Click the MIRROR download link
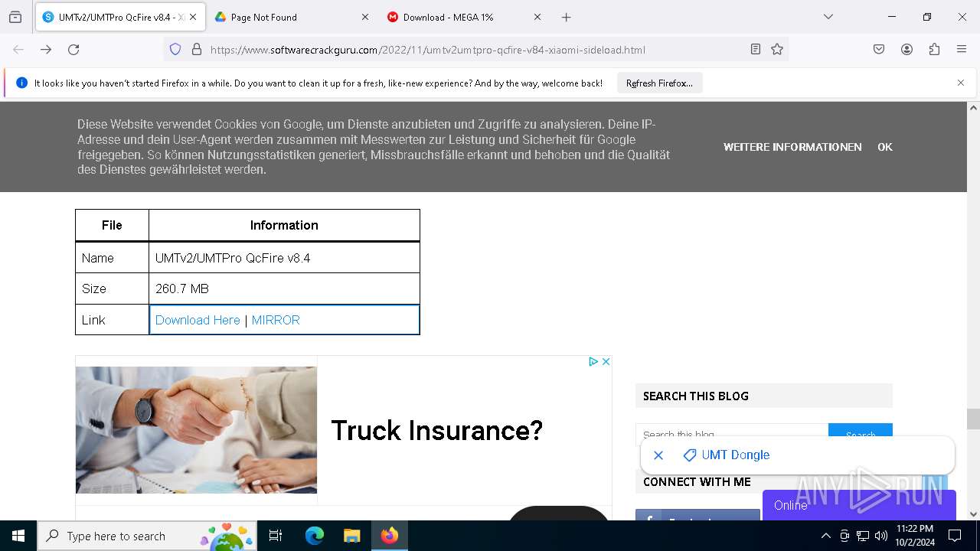Screen dimensions: 980x551 (x=276, y=320)
